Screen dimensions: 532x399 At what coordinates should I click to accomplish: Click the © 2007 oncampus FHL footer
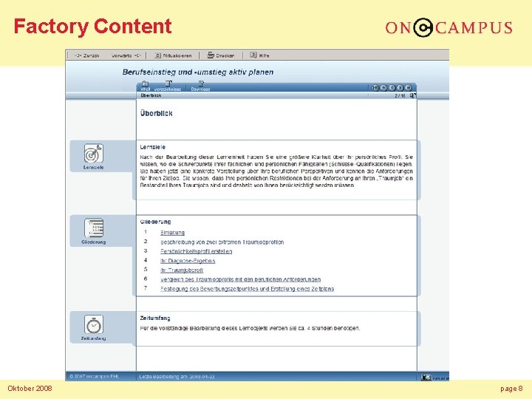95,377
